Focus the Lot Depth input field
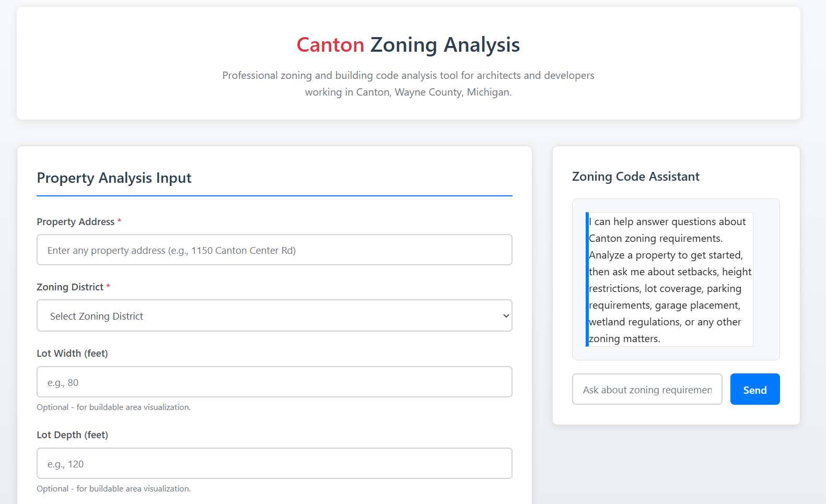Image resolution: width=826 pixels, height=504 pixels. [x=274, y=463]
